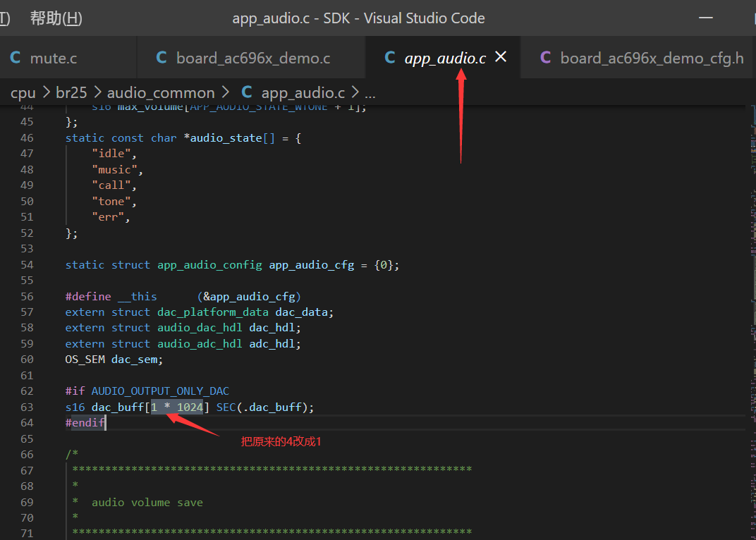Expand the br25 breadcrumb segment
This screenshot has width=756, height=540.
71,92
